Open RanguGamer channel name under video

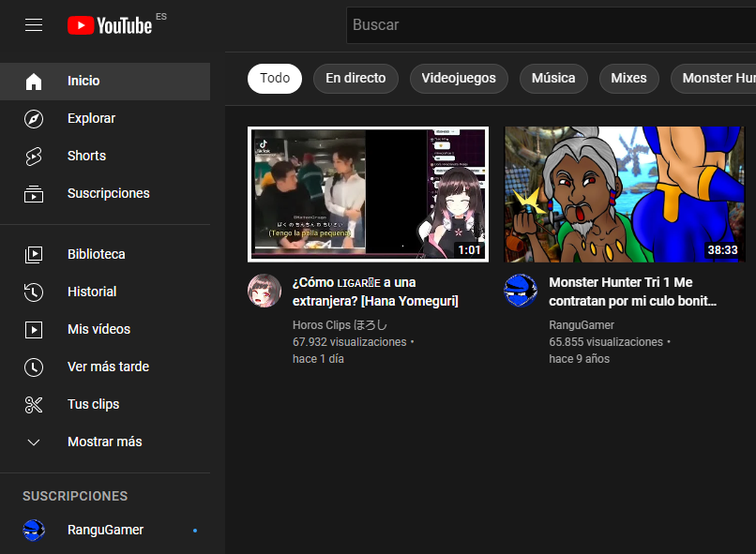[582, 325]
